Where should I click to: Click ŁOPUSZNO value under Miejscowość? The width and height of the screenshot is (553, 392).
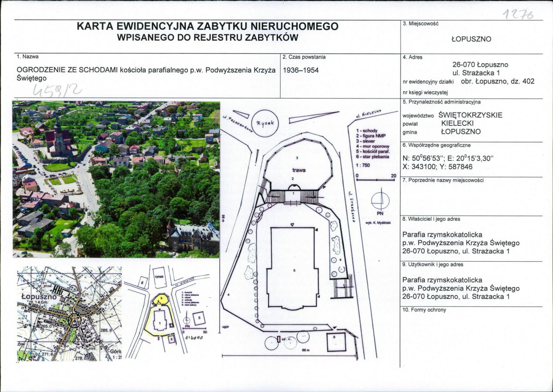[x=471, y=39]
